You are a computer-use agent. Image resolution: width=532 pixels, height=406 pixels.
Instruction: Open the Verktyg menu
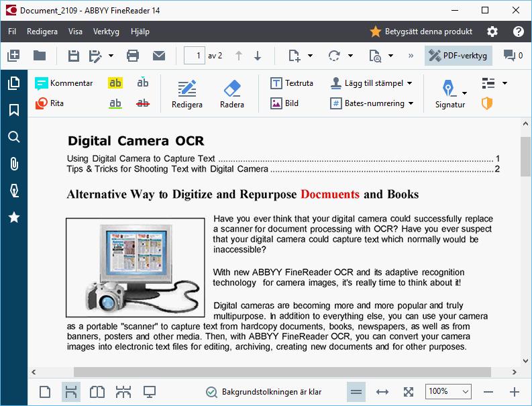[x=106, y=32]
